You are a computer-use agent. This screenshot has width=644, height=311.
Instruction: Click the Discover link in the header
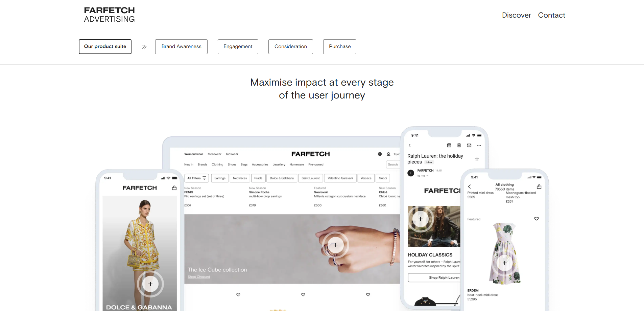[x=516, y=15]
